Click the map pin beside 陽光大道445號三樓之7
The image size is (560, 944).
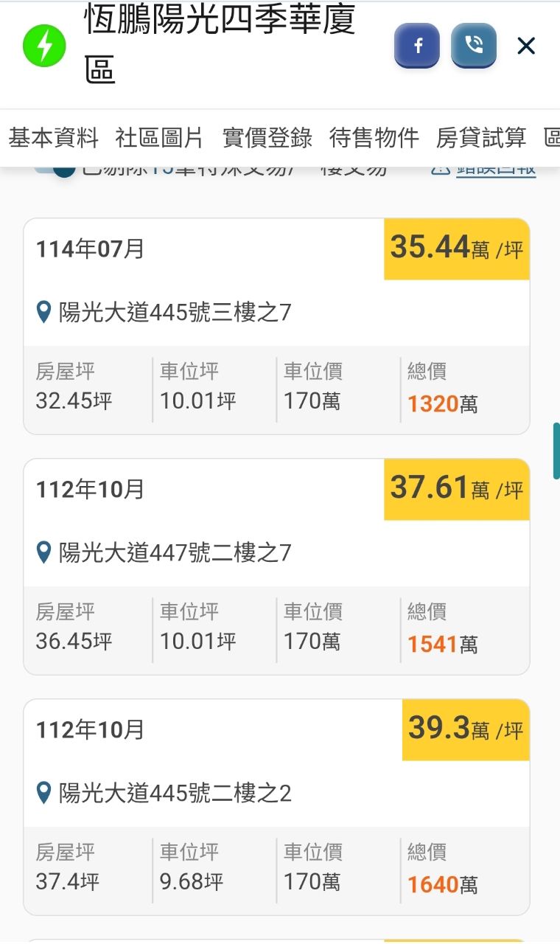[x=44, y=313]
